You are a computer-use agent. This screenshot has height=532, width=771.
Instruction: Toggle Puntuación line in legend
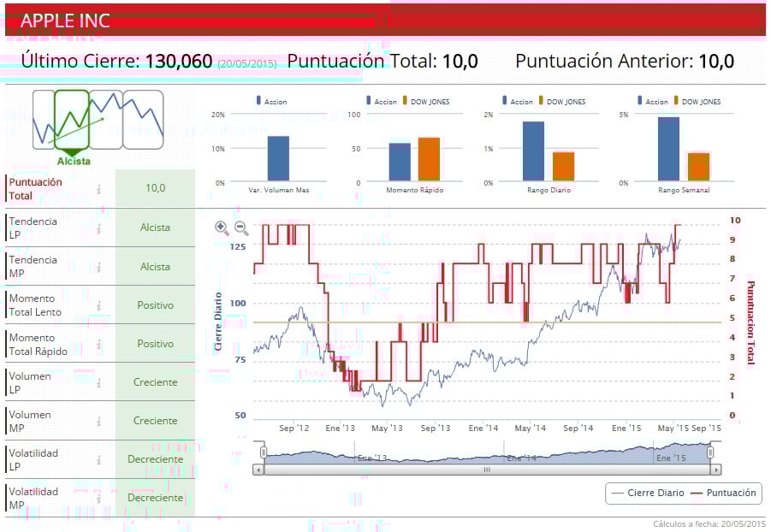(x=723, y=493)
